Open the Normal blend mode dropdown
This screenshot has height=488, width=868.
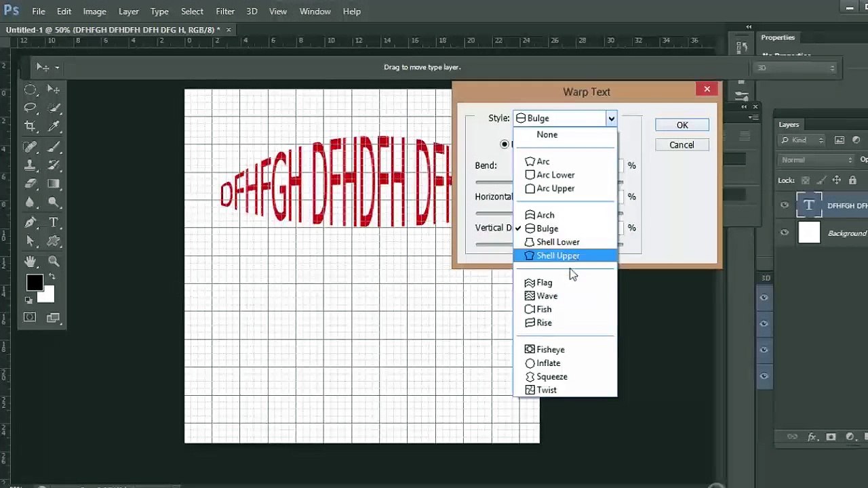coord(817,160)
